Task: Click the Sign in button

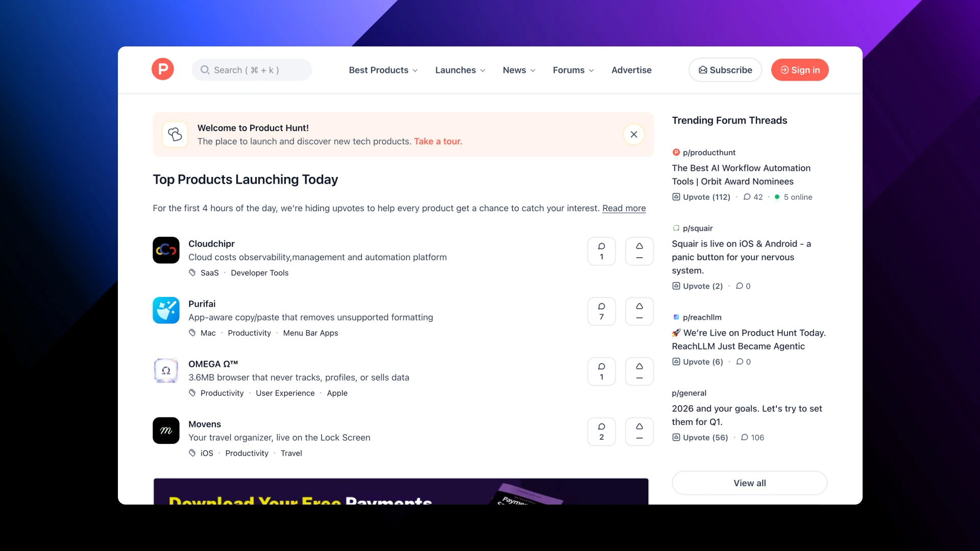Action: pos(799,70)
